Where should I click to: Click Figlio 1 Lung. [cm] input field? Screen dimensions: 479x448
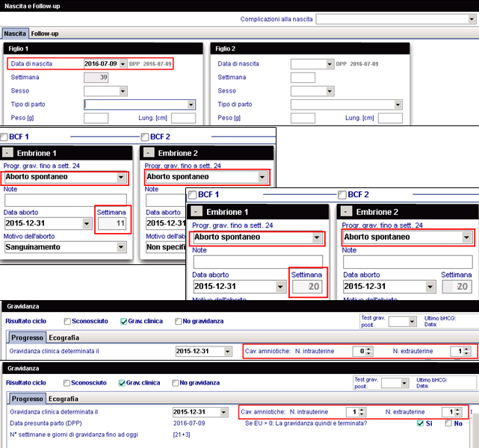183,118
